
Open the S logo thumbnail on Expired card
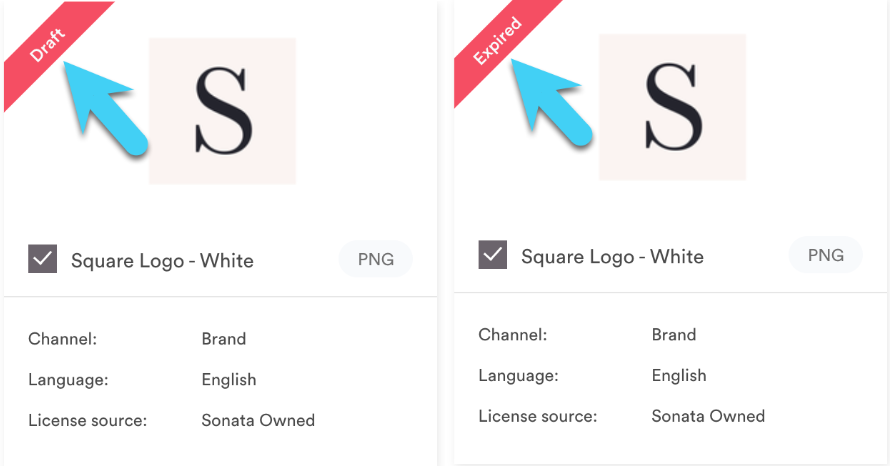pyautogui.click(x=673, y=107)
